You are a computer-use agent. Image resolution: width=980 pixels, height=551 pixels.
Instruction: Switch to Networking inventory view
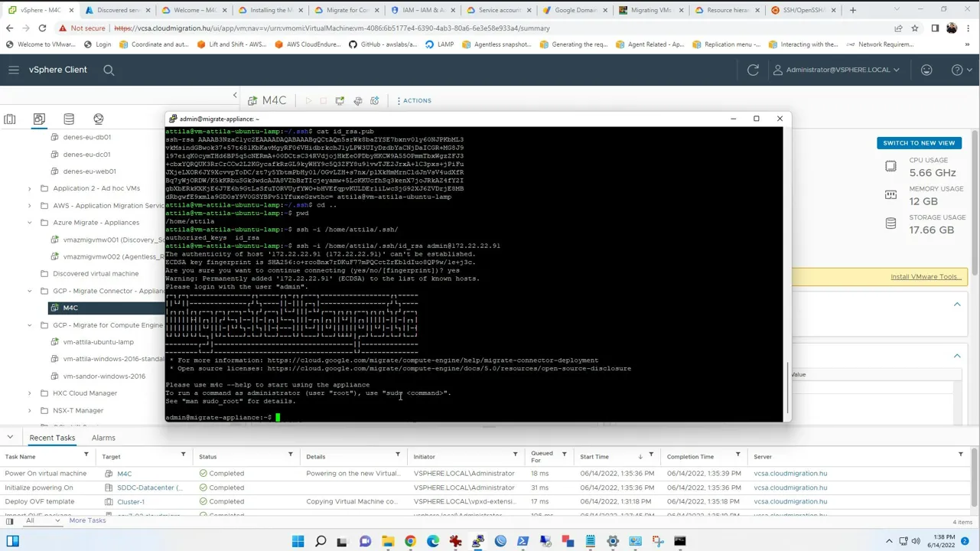(99, 119)
